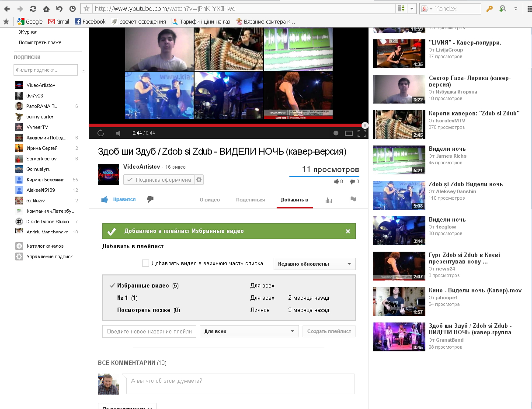The height and width of the screenshot is (409, 532).
Task: Open subscription settings gear dropdown
Action: 199,180
